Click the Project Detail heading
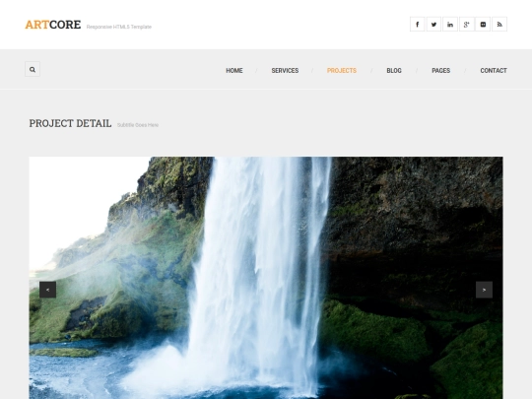This screenshot has width=532, height=399. (70, 123)
